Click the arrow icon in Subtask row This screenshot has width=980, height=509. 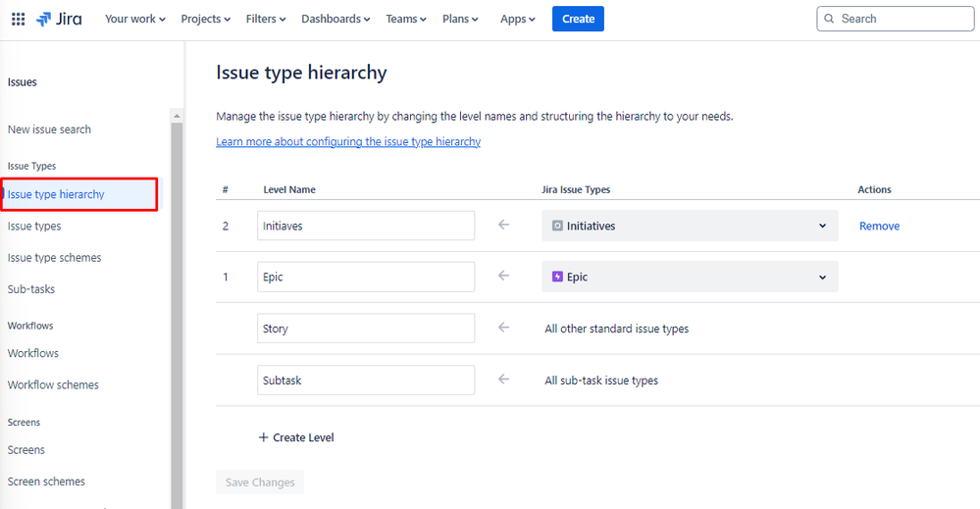click(x=504, y=380)
